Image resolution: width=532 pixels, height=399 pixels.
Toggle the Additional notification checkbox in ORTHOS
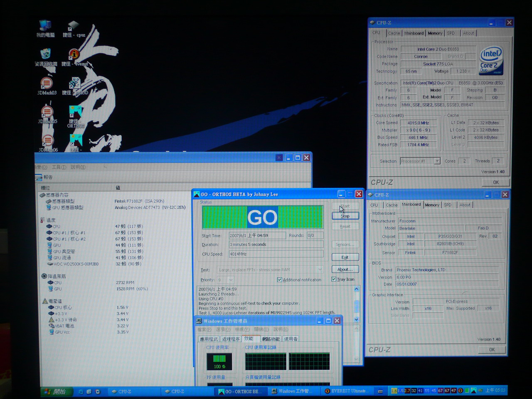click(x=280, y=280)
